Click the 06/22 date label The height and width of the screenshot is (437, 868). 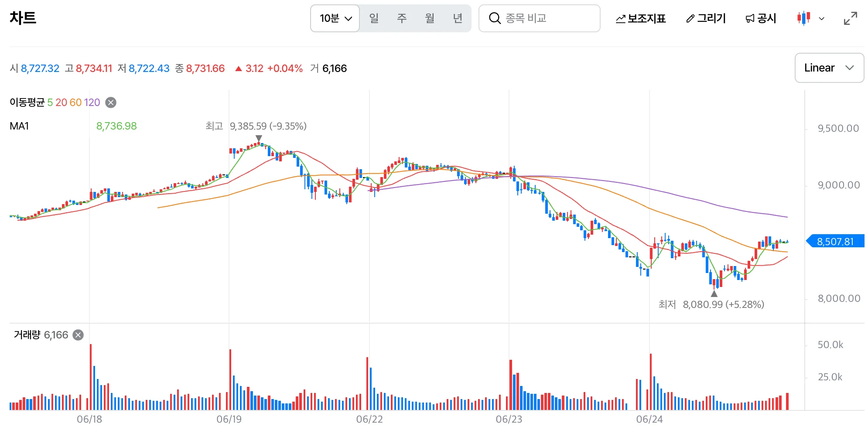point(369,420)
